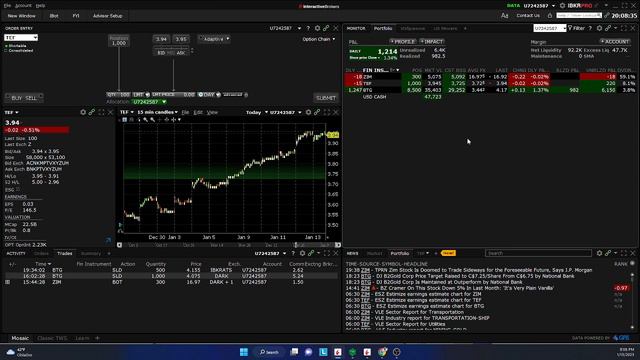Open News panel settings gear
The height and width of the screenshot is (360, 640).
(x=599, y=253)
